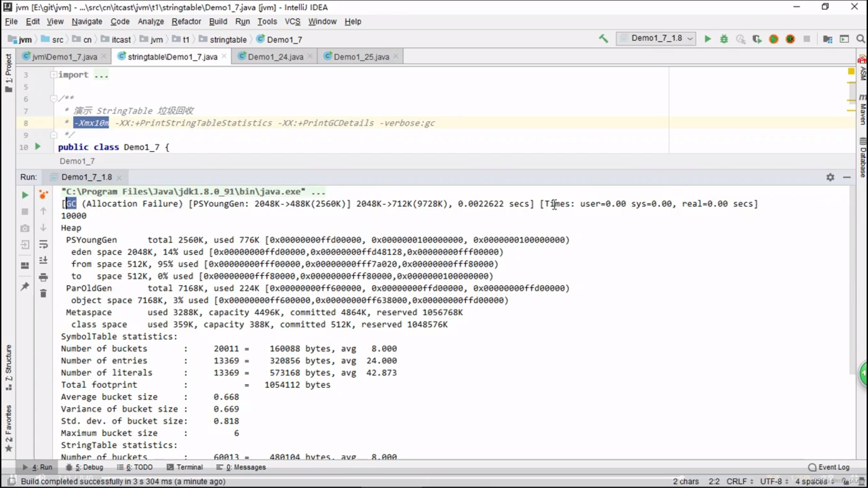
Task: Rerun the program from Run panel
Action: click(25, 195)
